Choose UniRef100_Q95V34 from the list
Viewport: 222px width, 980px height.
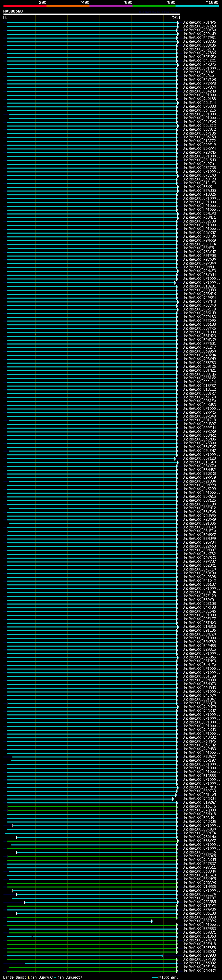coord(199,542)
